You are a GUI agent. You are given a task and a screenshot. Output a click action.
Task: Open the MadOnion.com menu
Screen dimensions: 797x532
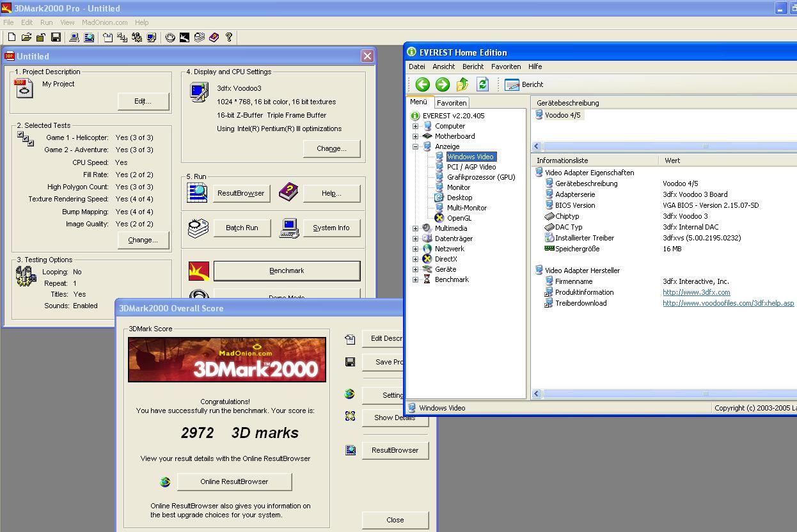pyautogui.click(x=104, y=22)
